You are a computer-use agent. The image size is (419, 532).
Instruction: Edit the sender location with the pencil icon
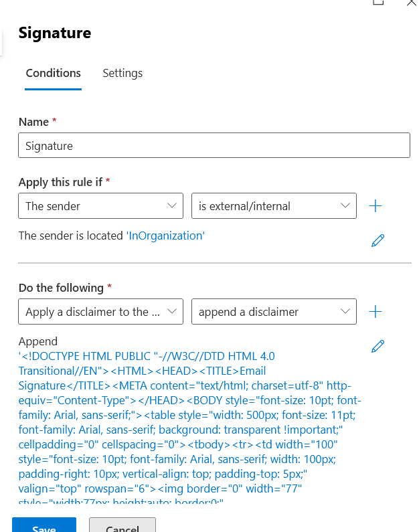(378, 240)
